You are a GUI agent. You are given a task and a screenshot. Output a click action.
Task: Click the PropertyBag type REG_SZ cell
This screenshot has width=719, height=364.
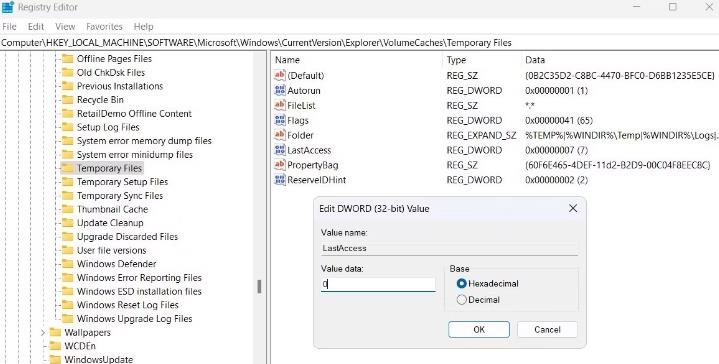[x=462, y=165]
